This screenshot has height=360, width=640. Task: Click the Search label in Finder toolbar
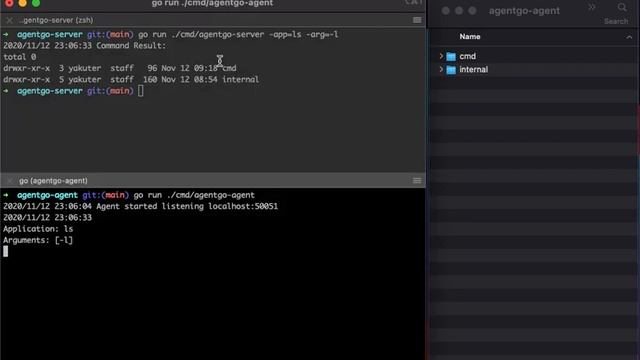616,21
